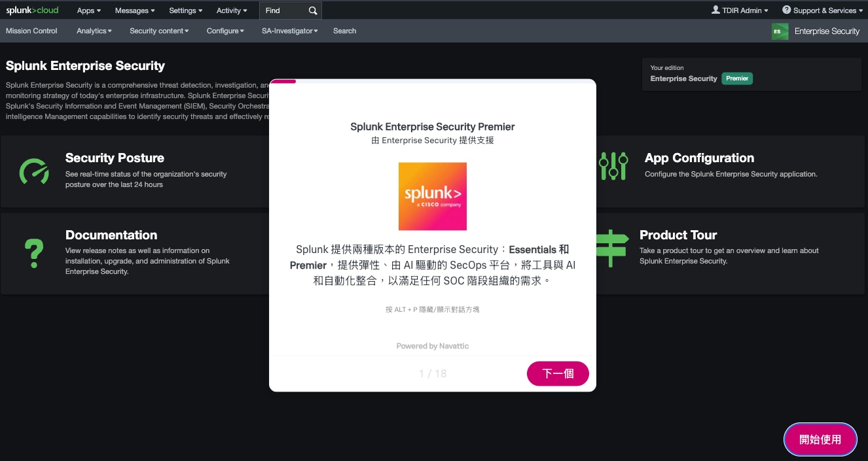Click the 開始使用 get started button

coord(820,439)
